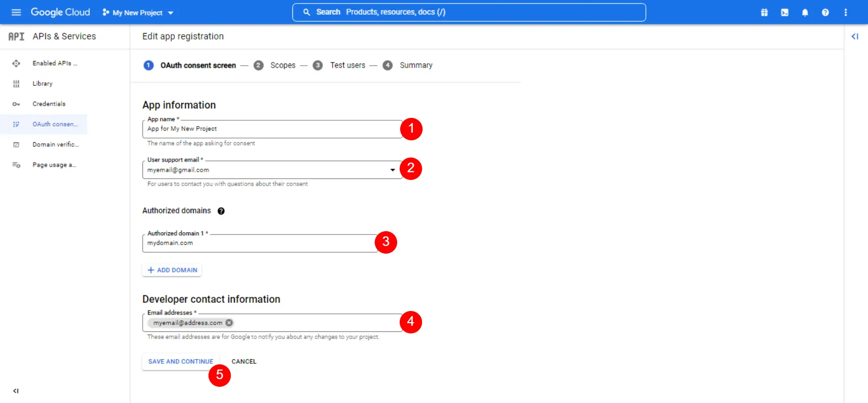Select Enabled APIs sidebar item
868x403 pixels.
(x=54, y=63)
